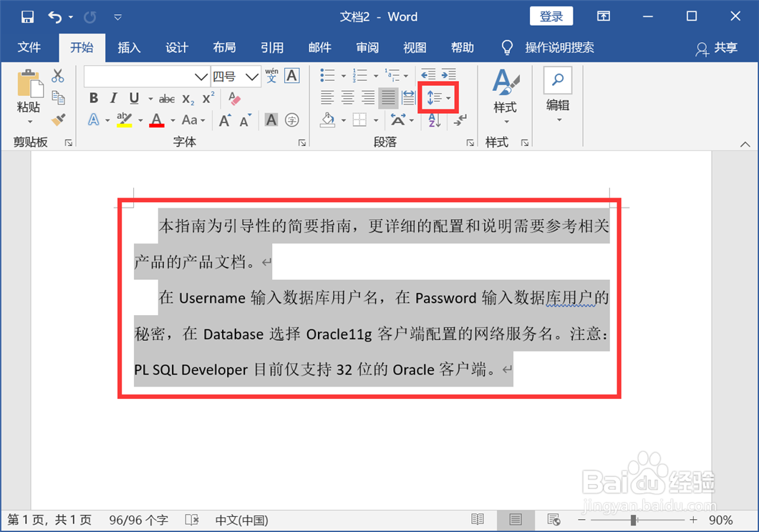This screenshot has height=532, width=759.
Task: Click the zoom slider handle
Action: click(633, 520)
